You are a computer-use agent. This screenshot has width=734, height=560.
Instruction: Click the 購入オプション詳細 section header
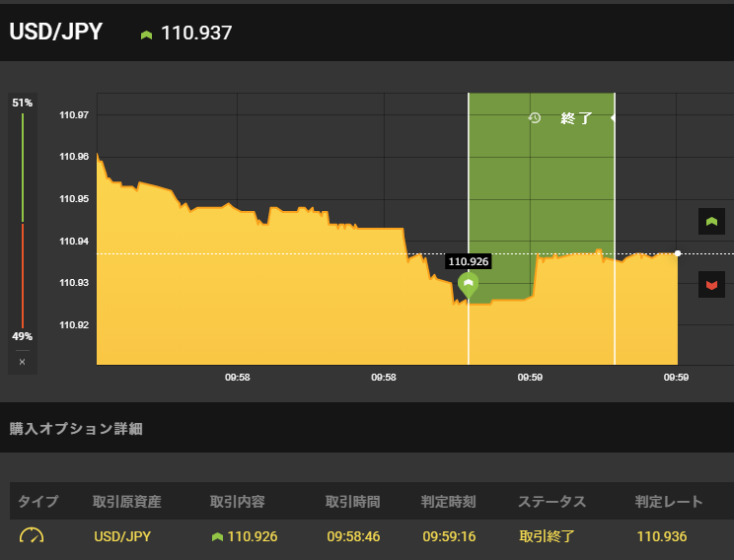pos(76,429)
